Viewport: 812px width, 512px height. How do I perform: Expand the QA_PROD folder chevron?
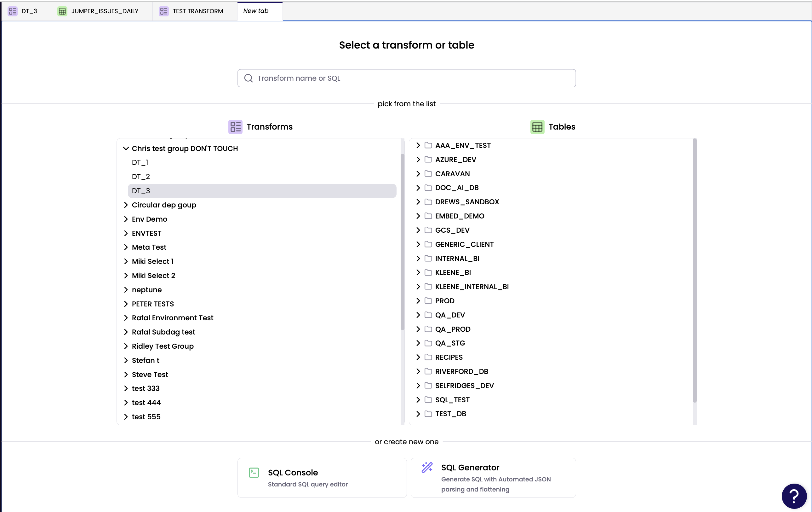tap(418, 329)
